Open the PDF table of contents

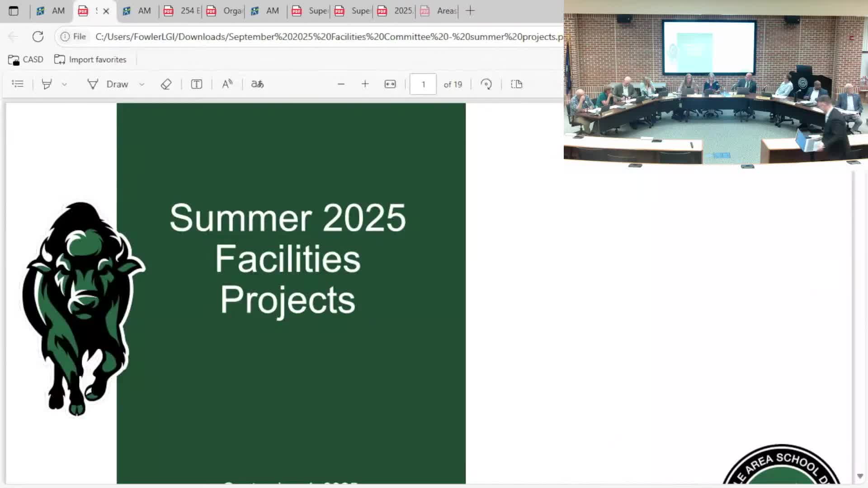point(18,84)
